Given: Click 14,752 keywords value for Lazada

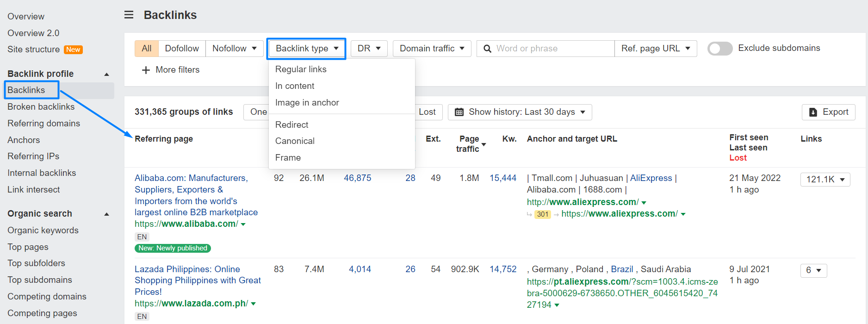Looking at the screenshot, I should pos(503,269).
